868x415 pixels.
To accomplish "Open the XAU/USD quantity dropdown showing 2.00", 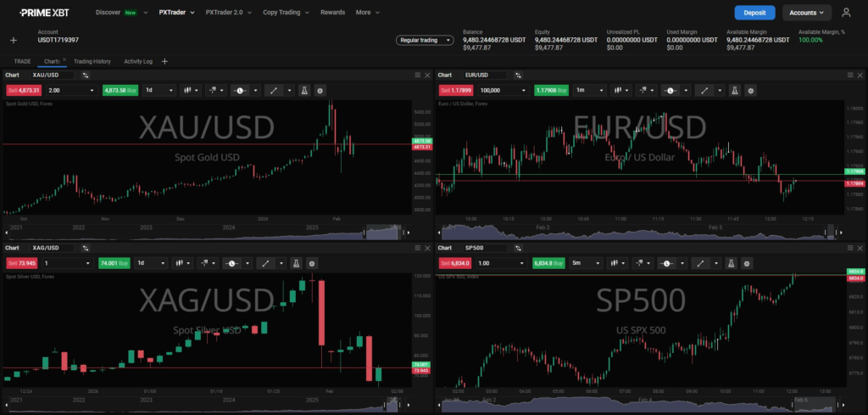I will [x=71, y=90].
